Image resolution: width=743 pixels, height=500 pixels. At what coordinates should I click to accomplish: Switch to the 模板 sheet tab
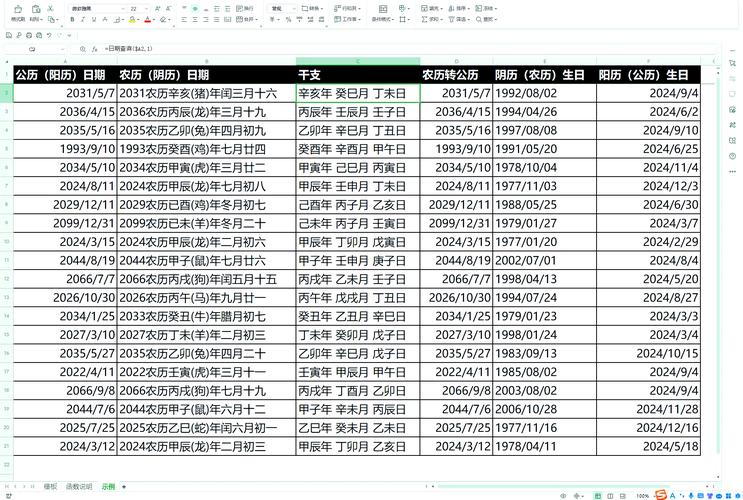(50, 486)
